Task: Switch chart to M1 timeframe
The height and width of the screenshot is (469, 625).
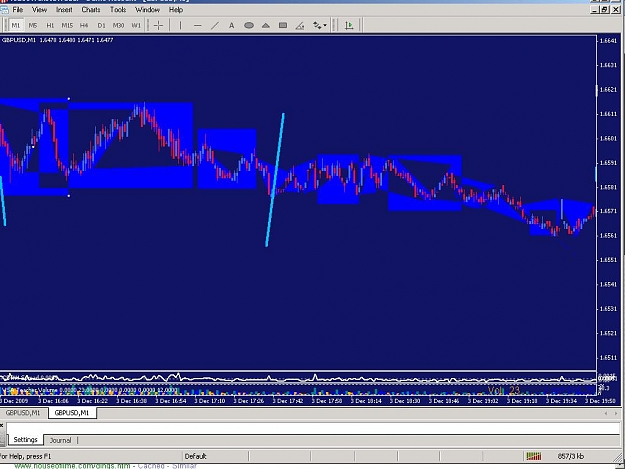Action: [x=16, y=26]
